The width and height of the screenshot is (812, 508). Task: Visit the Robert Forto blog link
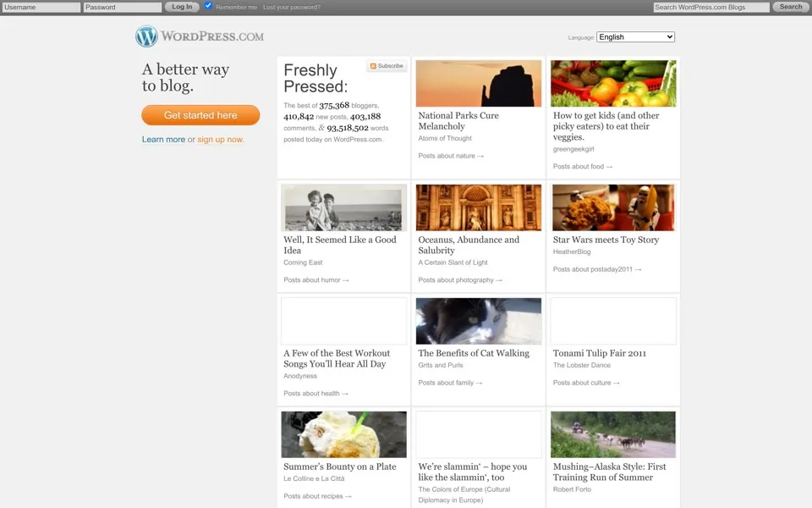coord(572,490)
